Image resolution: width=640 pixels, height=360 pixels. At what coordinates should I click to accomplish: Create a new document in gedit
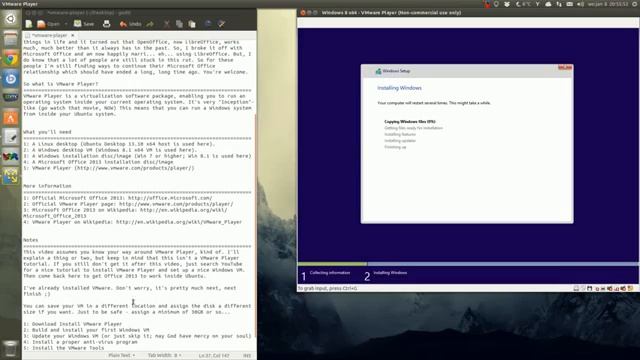[x=29, y=24]
